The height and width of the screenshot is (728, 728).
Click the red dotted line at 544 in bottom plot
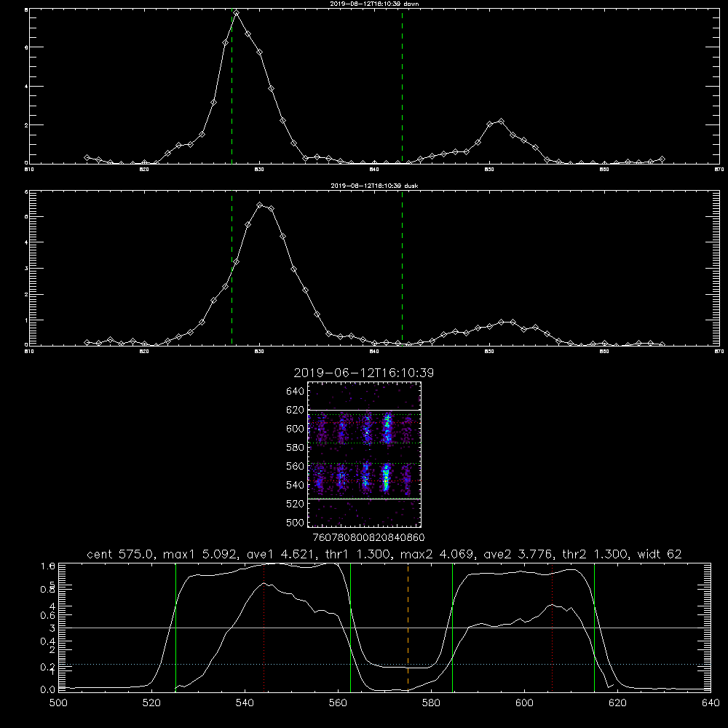(264, 628)
